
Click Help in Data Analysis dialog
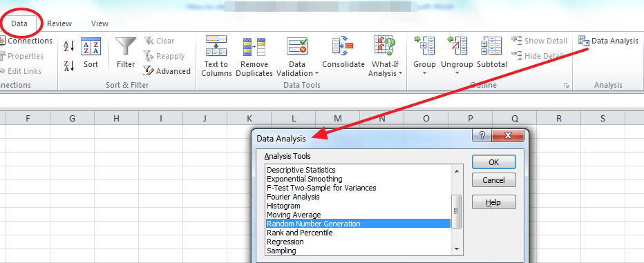point(493,202)
